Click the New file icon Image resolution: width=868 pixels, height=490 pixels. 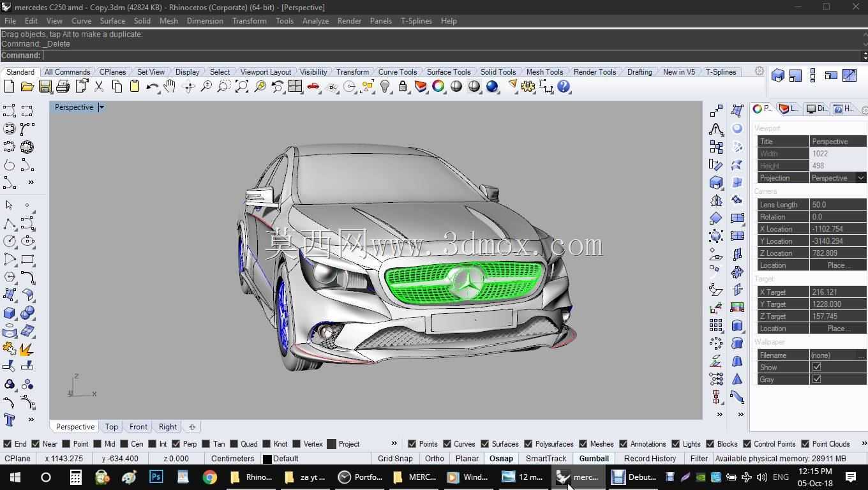10,86
